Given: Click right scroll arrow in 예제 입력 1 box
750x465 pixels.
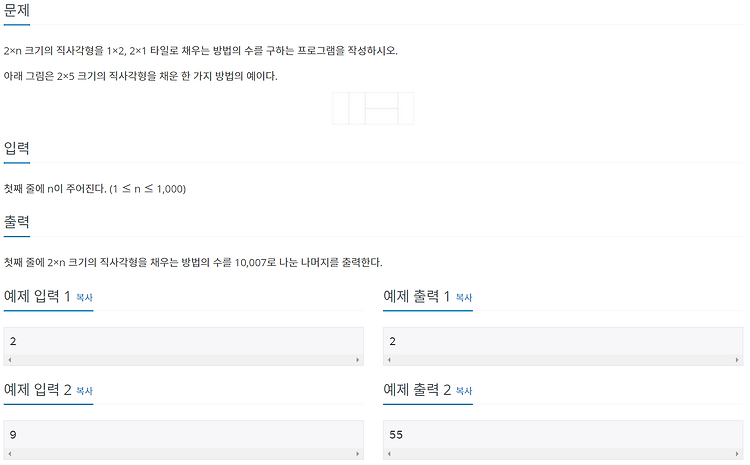Looking at the screenshot, I should click(x=357, y=360).
